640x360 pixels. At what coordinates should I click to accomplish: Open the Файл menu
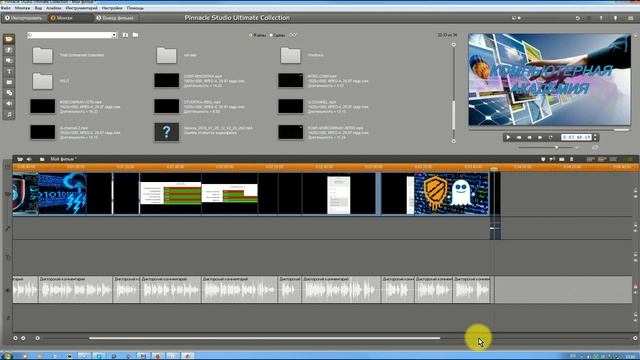tap(5, 8)
